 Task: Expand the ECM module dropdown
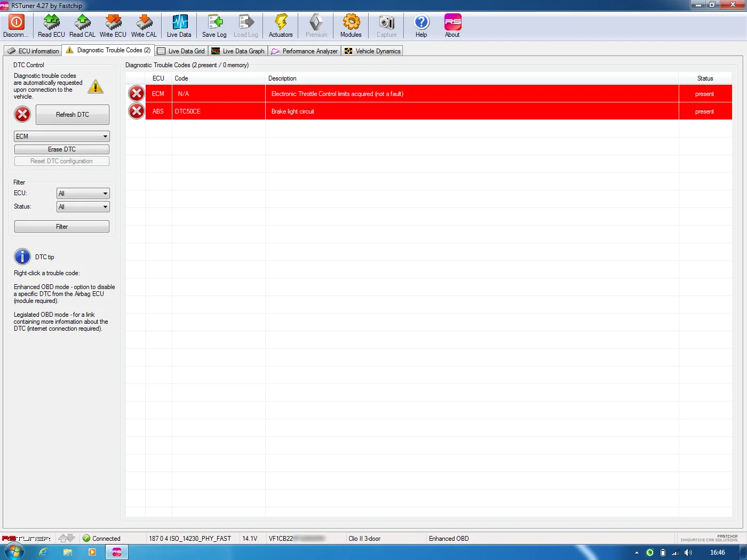click(x=62, y=137)
